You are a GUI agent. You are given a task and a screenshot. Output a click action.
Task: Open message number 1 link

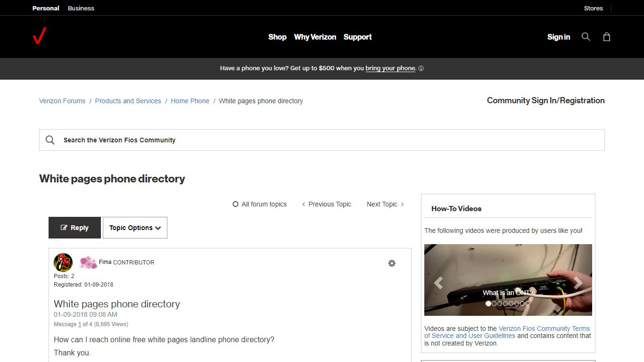click(79, 324)
